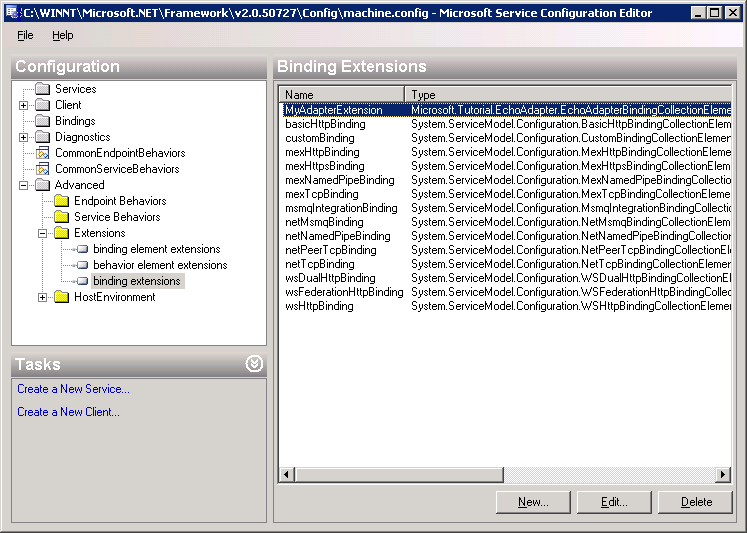Click the Bindings folder icon
Viewport: 747px width, 533px height.
point(43,121)
